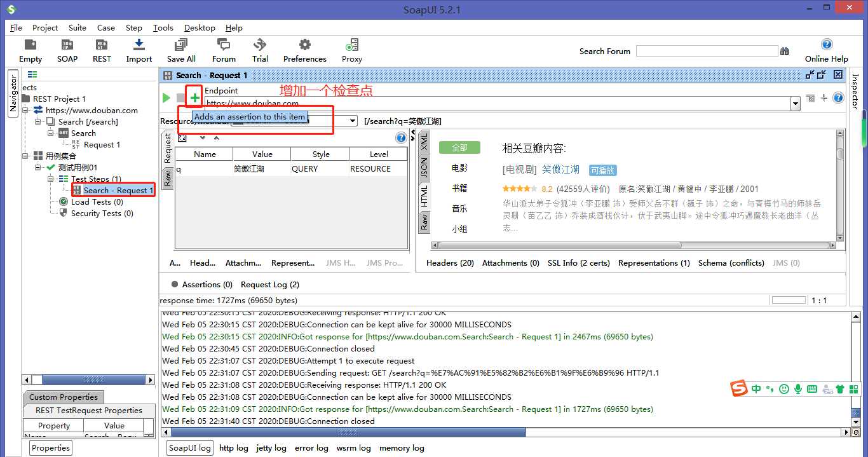The height and width of the screenshot is (457, 868).
Task: Open the Inspector side tab
Action: tap(855, 92)
